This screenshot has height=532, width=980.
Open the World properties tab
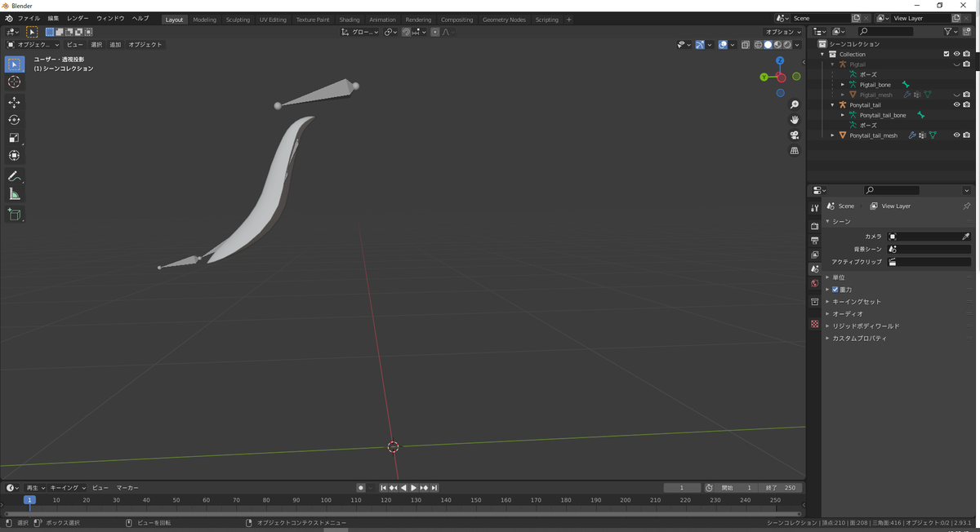tap(814, 284)
